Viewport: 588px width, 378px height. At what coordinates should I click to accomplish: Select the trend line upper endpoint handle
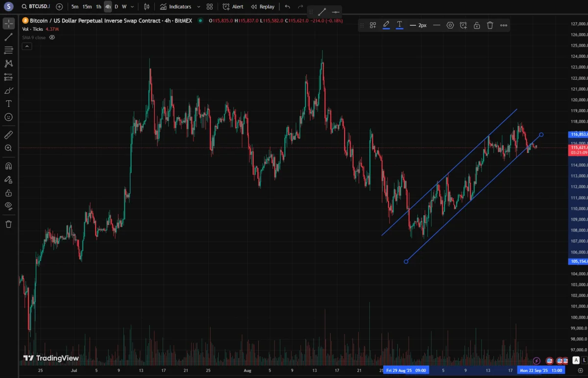(x=541, y=134)
